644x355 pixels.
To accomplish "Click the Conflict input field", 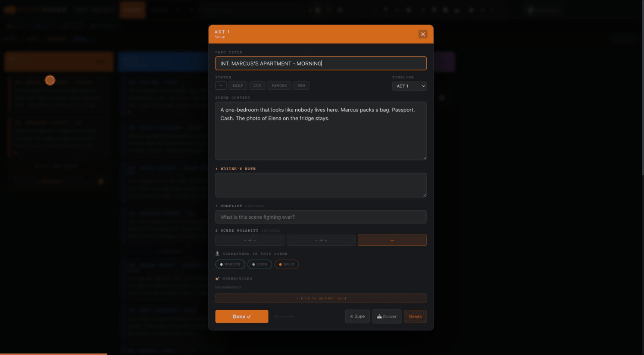I will tap(321, 217).
